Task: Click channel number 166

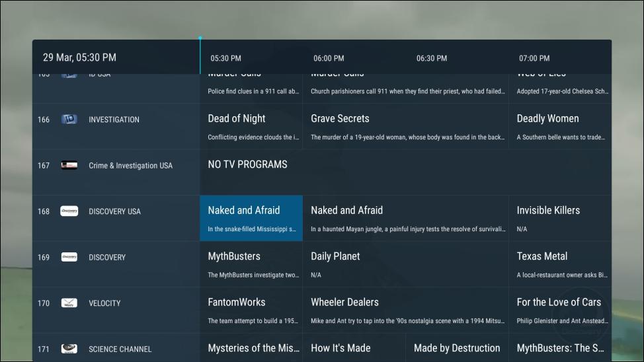Action: (x=44, y=120)
